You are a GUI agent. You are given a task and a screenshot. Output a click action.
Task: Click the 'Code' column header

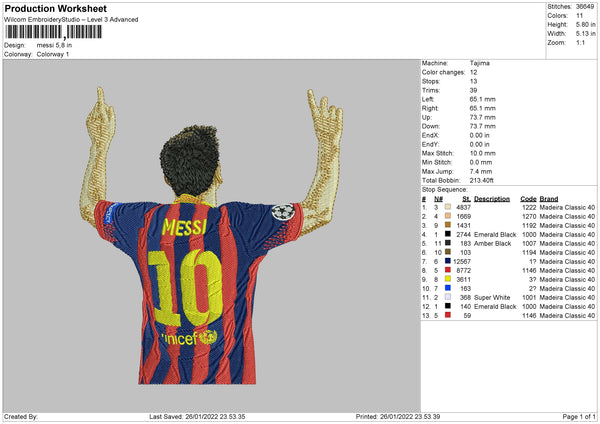point(528,199)
